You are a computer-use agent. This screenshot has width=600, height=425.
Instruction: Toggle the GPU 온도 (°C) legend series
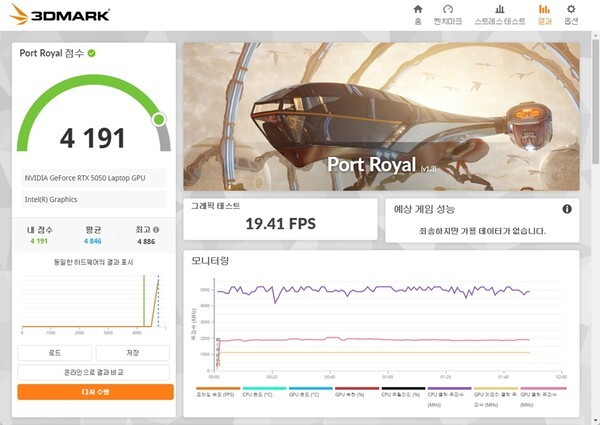[x=310, y=393]
